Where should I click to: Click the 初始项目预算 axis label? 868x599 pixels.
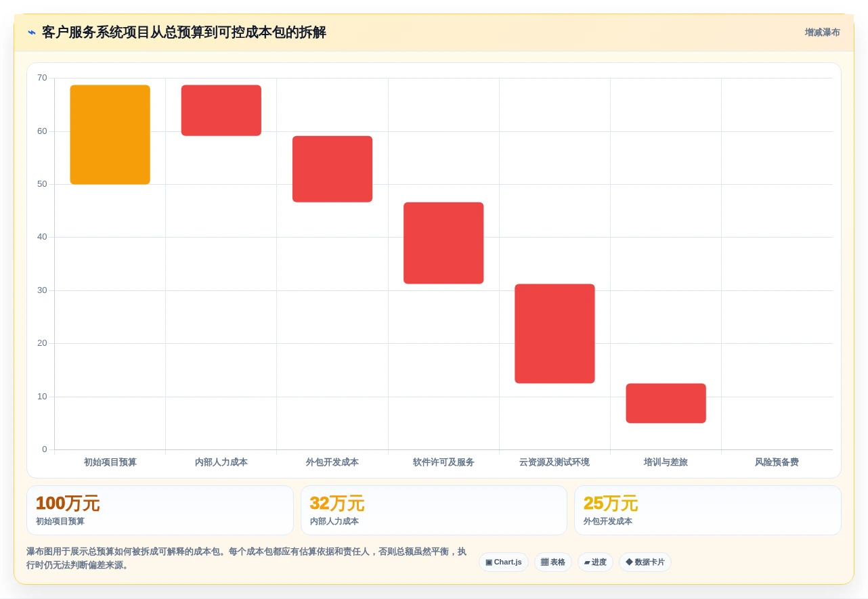tap(110, 462)
